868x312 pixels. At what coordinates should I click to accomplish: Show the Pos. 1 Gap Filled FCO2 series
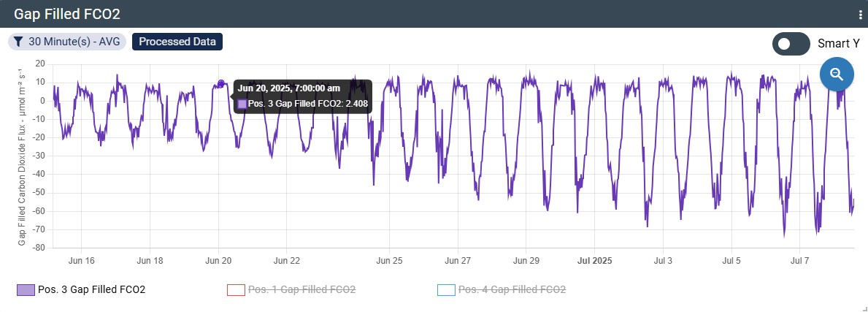pyautogui.click(x=302, y=290)
